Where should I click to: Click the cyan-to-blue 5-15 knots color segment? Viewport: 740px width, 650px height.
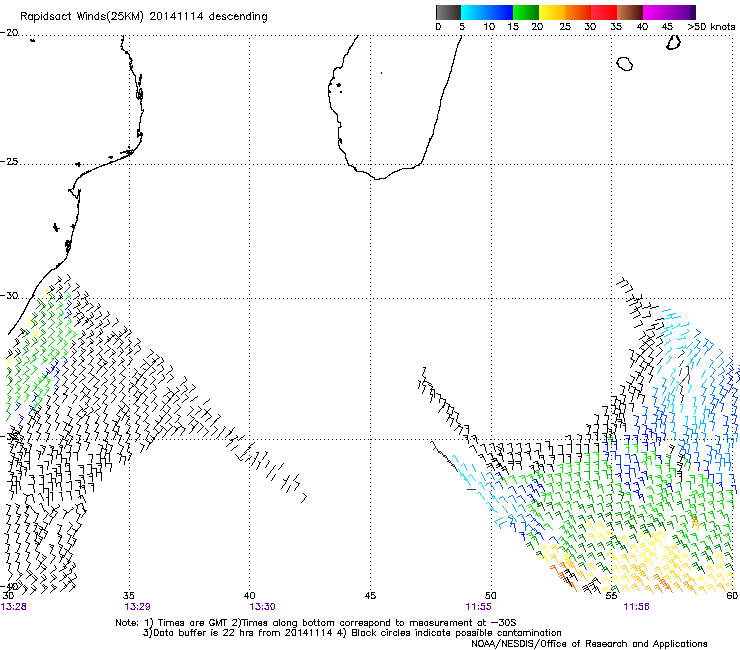point(487,12)
